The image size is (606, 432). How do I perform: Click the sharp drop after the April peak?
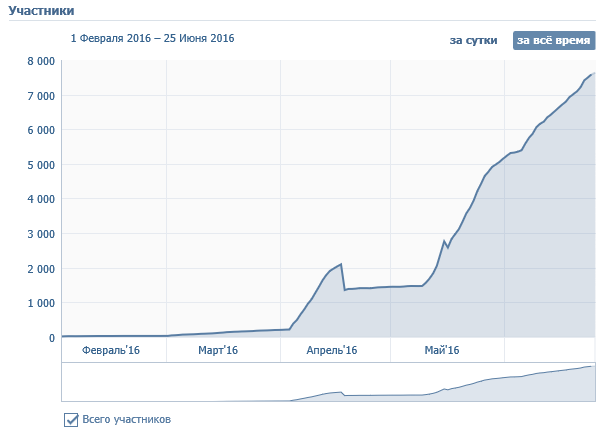coord(343,278)
